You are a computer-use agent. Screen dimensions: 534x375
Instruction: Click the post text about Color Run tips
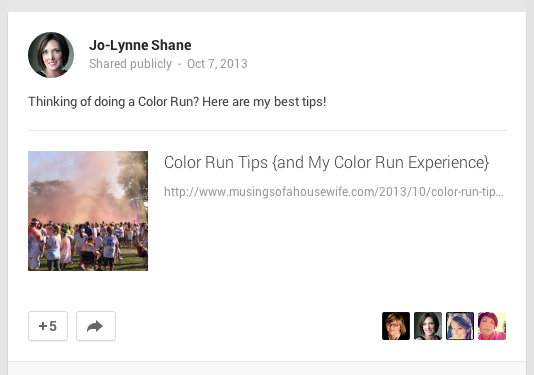tap(177, 102)
